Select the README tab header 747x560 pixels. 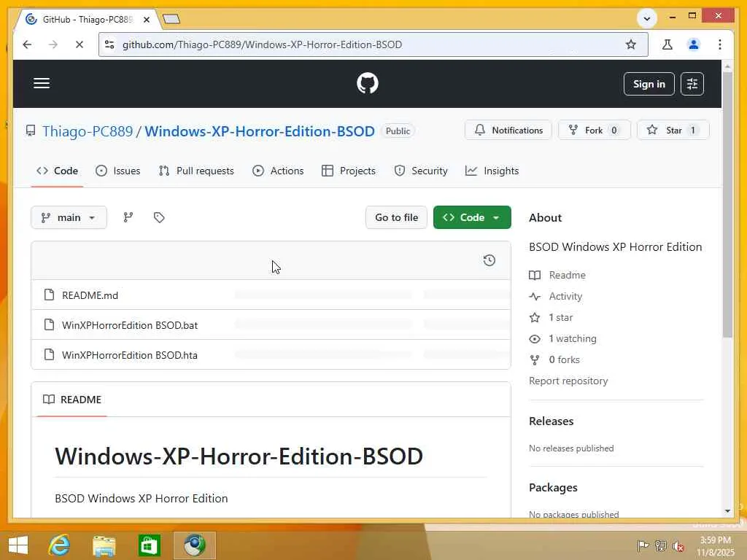point(72,400)
